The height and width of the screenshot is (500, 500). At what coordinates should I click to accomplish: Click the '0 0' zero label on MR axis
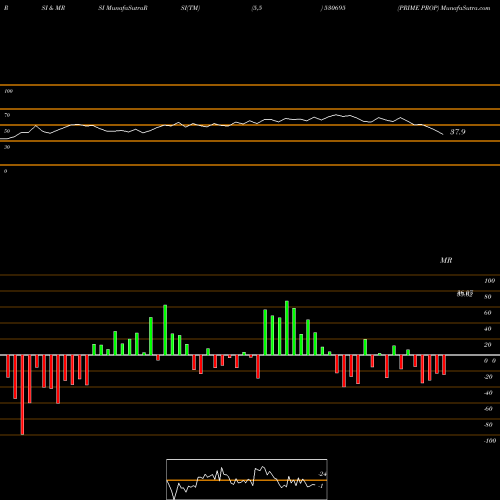[x=490, y=361]
